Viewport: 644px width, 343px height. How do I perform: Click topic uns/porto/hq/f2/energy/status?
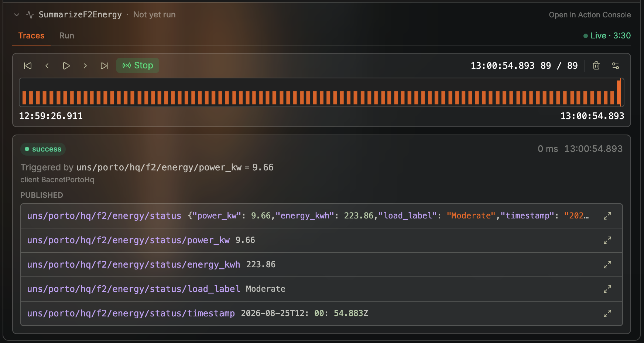click(104, 216)
